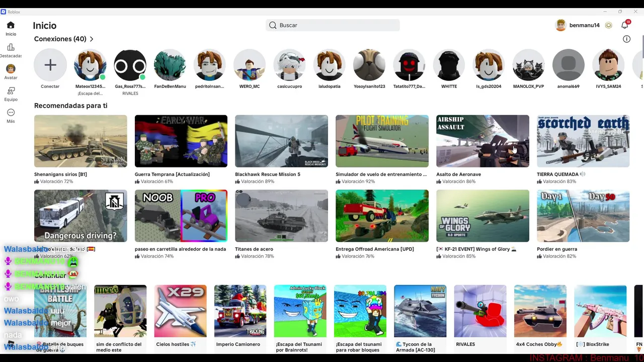Click 'Asalto de Aeronave' title
644x362 pixels.
458,174
